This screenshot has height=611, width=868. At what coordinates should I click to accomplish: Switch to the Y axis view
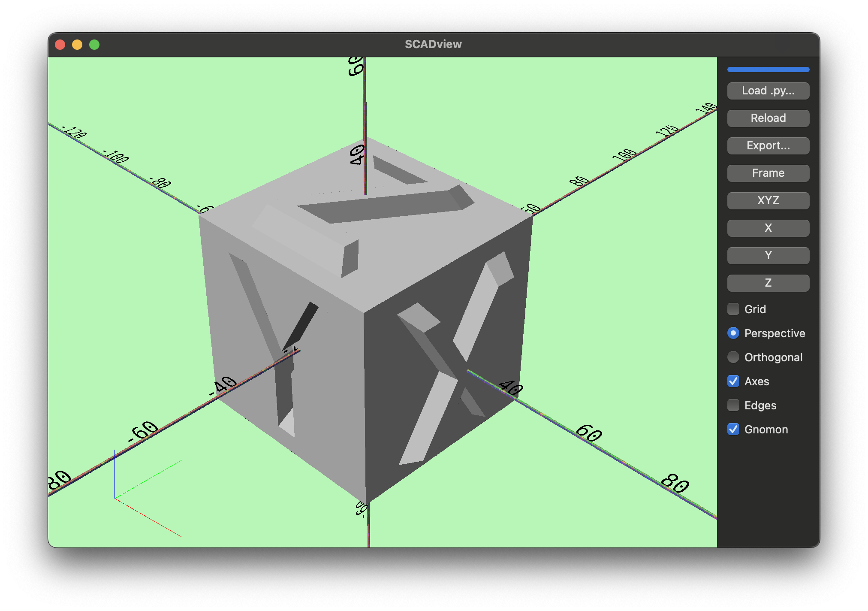(x=768, y=255)
